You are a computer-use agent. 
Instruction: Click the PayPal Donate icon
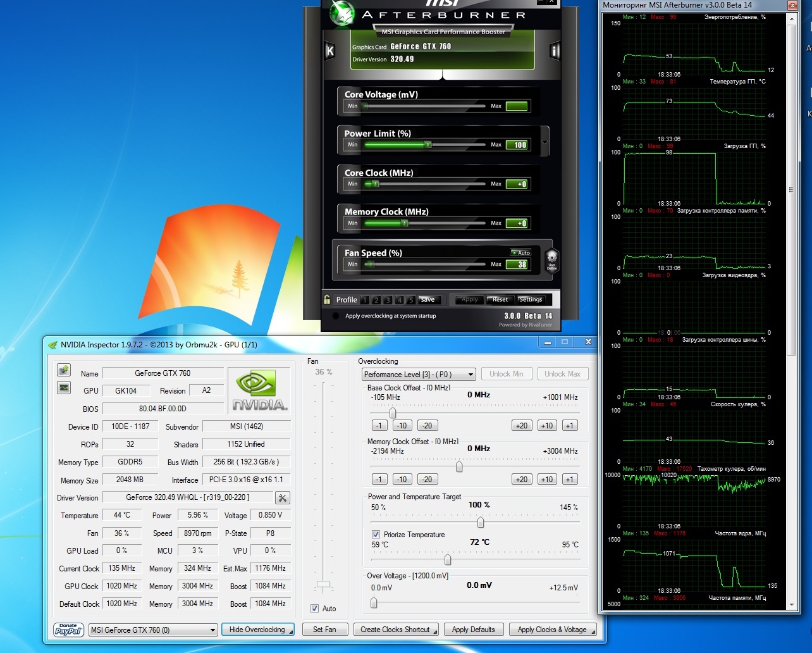(x=69, y=630)
